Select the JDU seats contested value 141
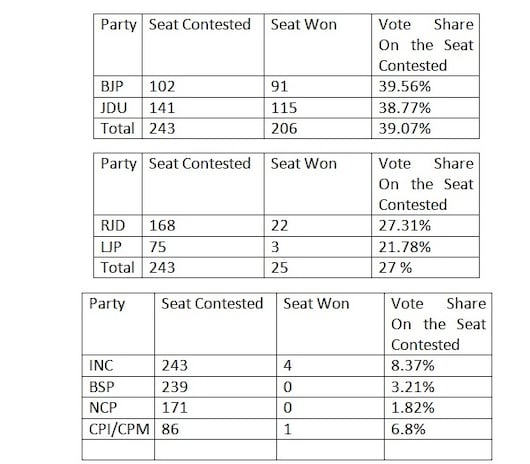 [x=203, y=108]
